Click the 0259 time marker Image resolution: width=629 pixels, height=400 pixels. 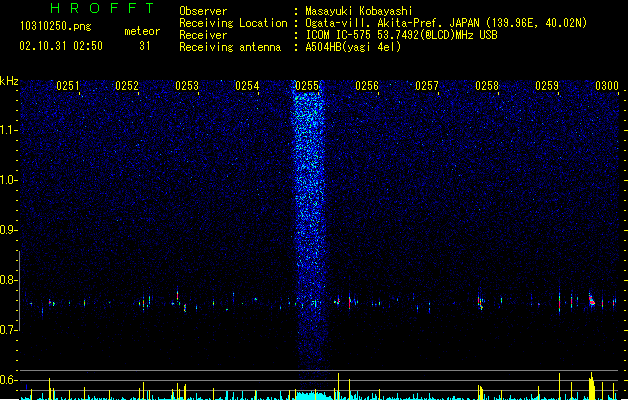click(547, 85)
